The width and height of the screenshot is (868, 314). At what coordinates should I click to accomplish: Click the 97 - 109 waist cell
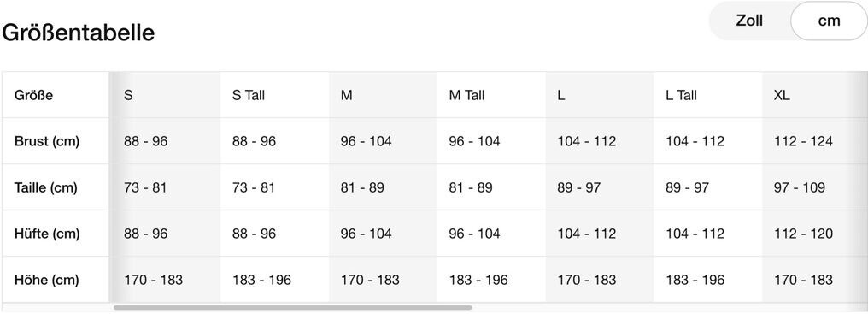coord(800,187)
